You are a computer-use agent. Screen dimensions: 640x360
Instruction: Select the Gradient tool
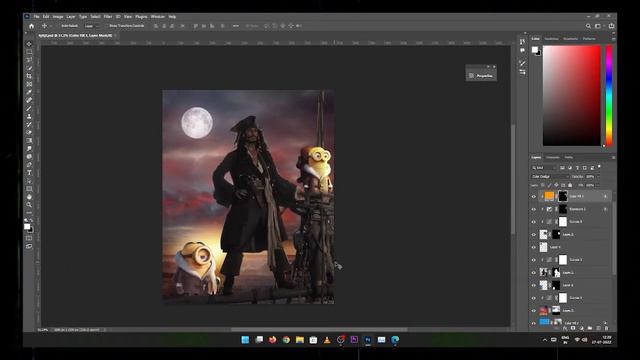click(29, 140)
